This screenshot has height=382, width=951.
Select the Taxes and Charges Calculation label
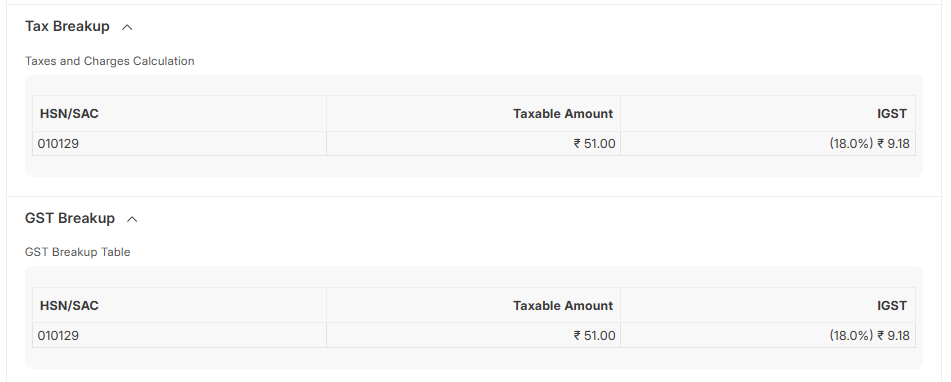click(110, 61)
